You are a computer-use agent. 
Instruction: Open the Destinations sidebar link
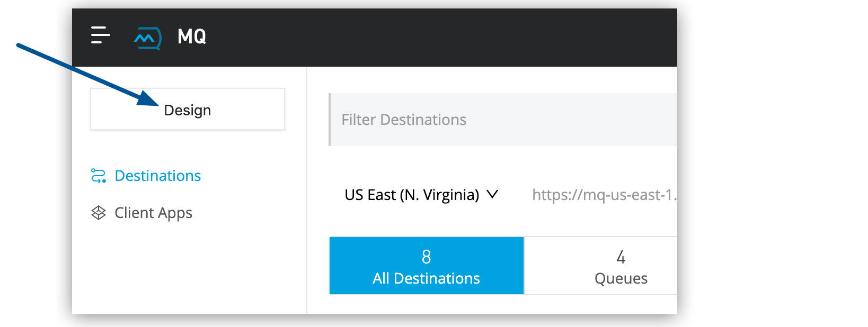[x=157, y=176]
